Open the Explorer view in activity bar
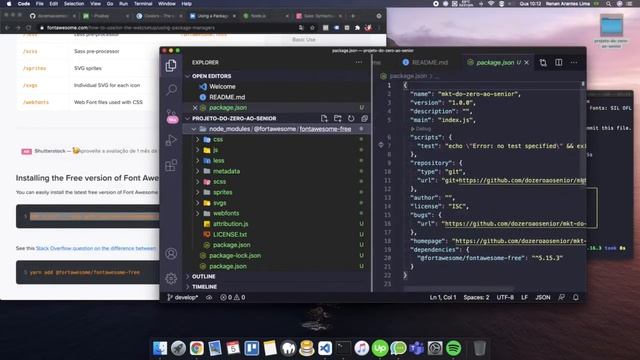 tap(171, 65)
